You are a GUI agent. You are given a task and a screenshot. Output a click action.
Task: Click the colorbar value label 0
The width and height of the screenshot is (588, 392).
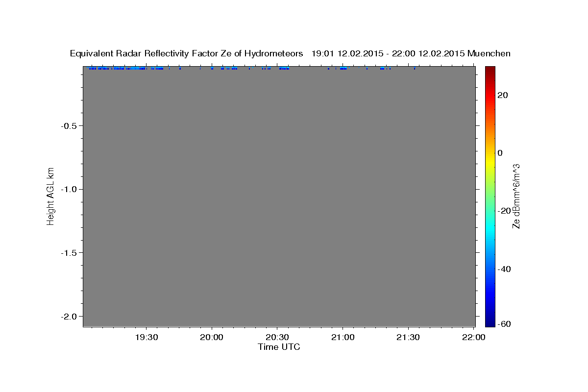click(x=500, y=153)
